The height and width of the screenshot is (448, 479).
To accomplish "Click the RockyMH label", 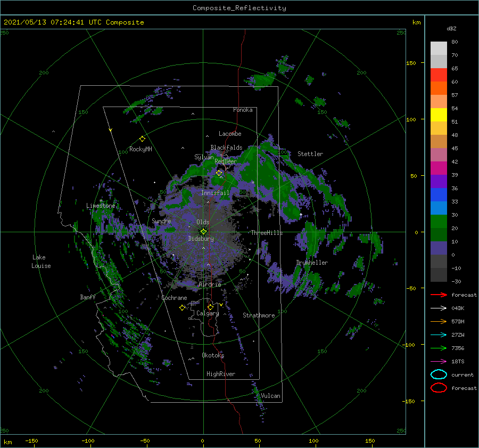I will 141,149.
